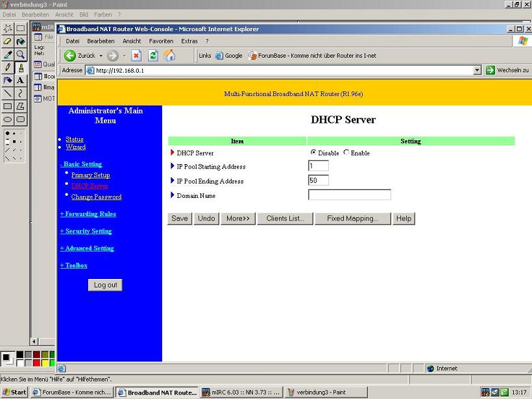Click the Undo button
Image resolution: width=532 pixels, height=399 pixels.
pyautogui.click(x=206, y=219)
